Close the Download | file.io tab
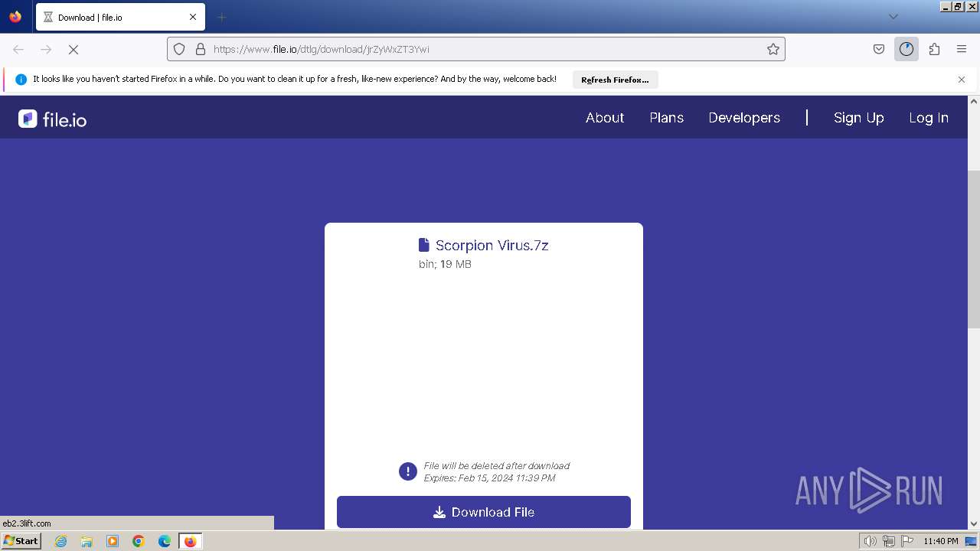This screenshot has height=551, width=980. pos(193,17)
